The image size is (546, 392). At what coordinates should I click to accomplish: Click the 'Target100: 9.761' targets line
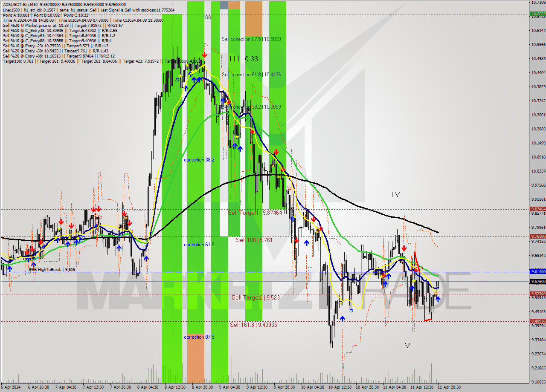click(x=101, y=61)
